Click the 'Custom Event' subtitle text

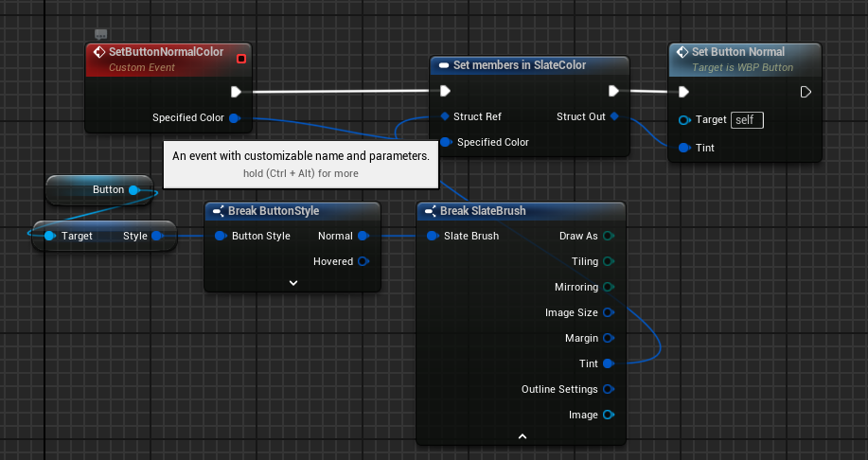142,67
